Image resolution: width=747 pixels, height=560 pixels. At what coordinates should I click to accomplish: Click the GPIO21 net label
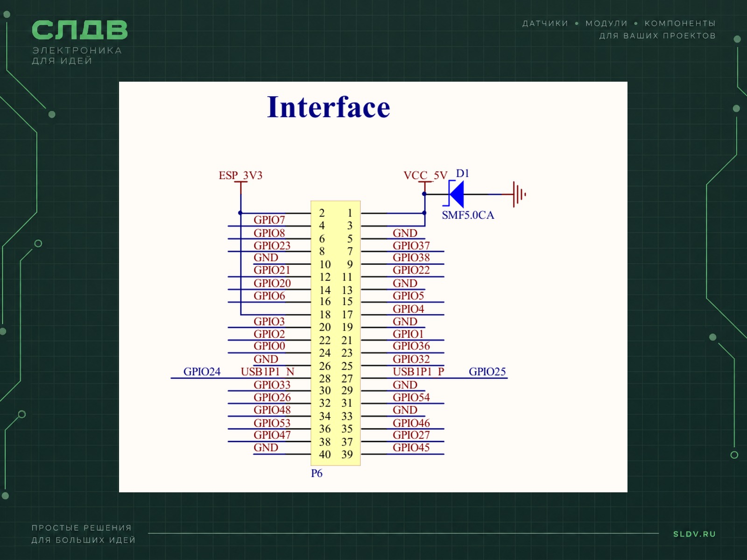click(272, 270)
